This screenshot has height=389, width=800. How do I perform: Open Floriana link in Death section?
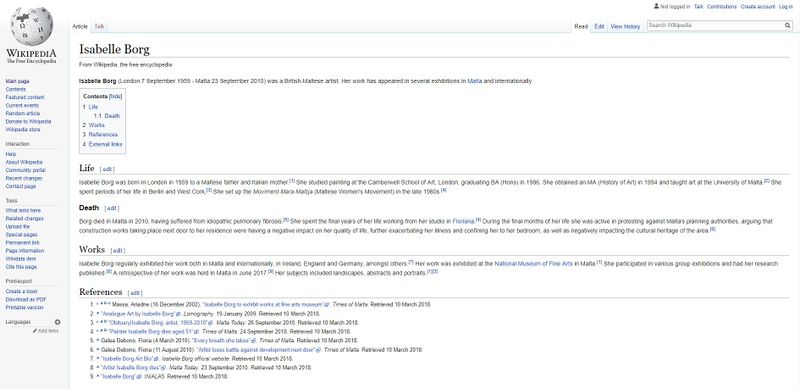(x=463, y=222)
